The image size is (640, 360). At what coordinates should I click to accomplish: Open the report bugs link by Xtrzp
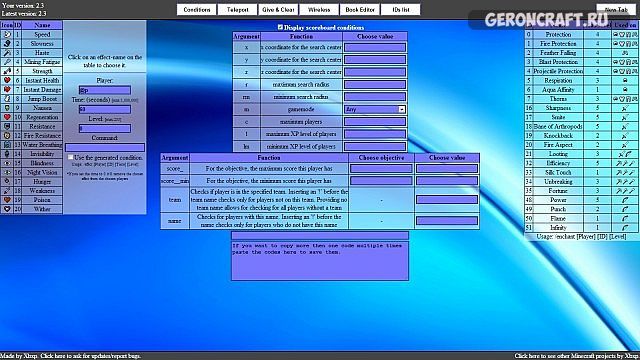pos(71,356)
